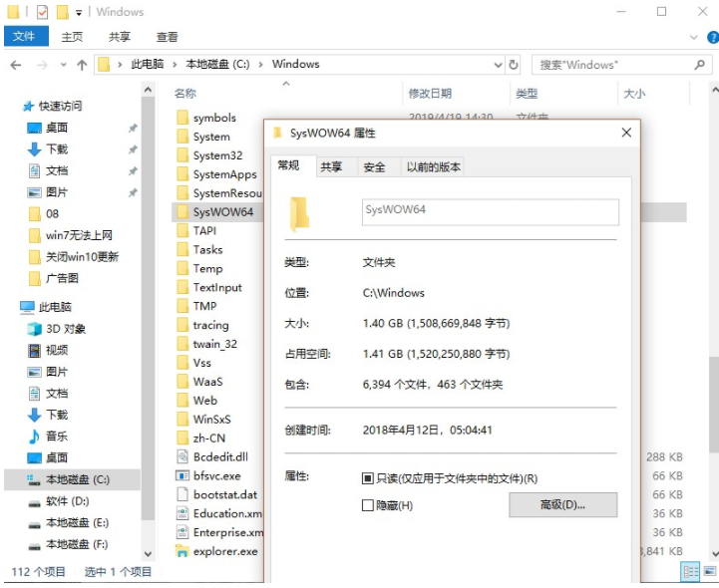Click 快速访问 in the navigation pane
The height and width of the screenshot is (588, 719).
point(60,106)
